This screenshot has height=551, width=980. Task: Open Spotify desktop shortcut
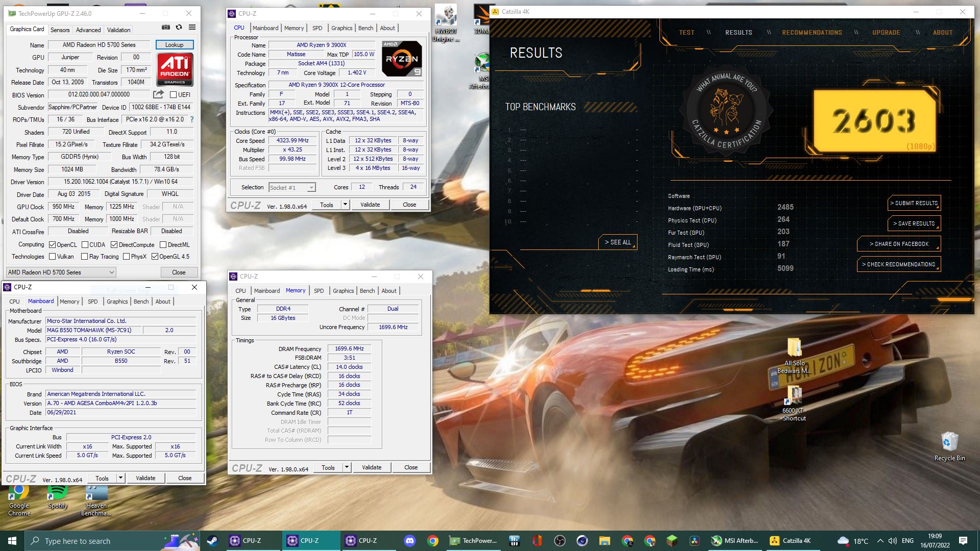tap(58, 497)
